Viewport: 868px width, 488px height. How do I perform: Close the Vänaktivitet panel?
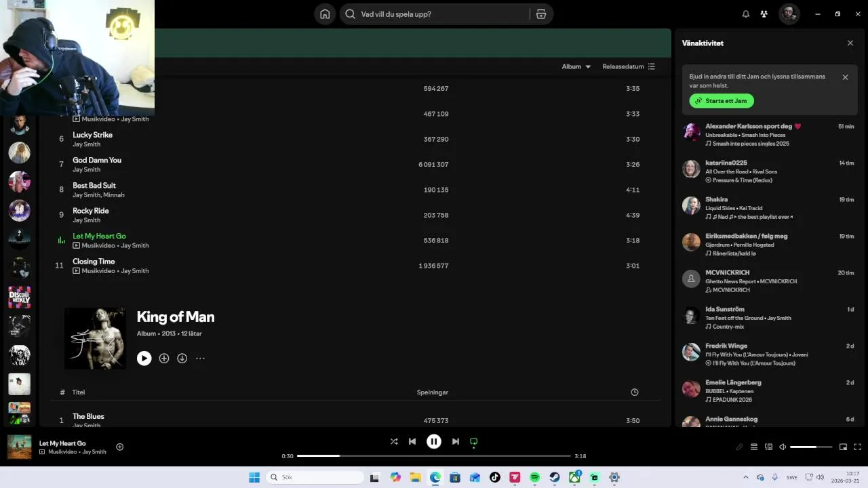tap(850, 43)
